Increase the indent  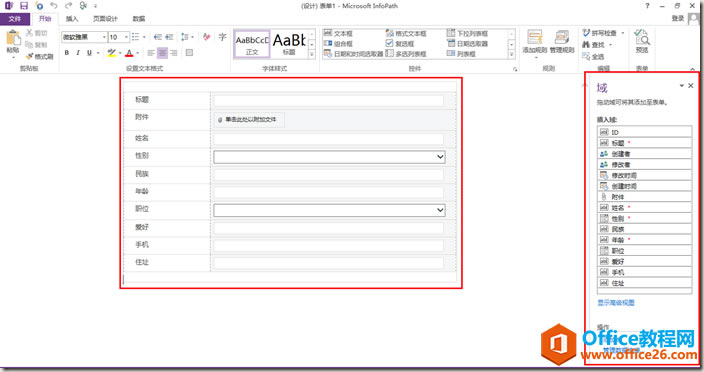(x=169, y=37)
